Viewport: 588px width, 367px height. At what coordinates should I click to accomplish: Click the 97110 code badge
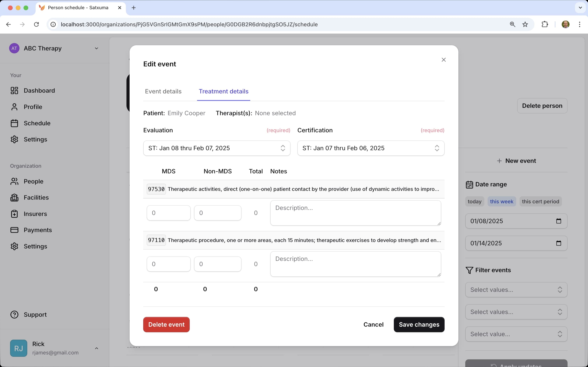tap(156, 240)
